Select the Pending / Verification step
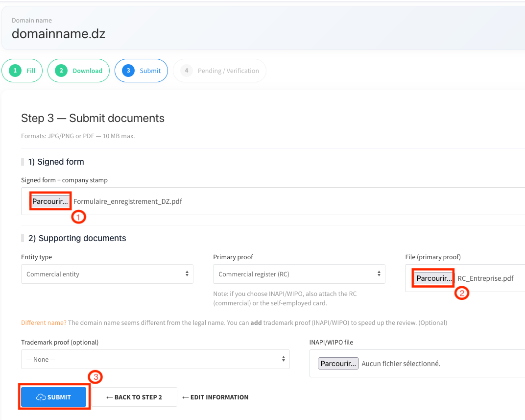 [220, 71]
